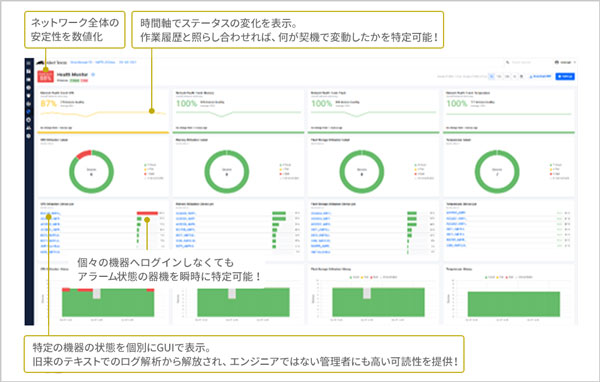Expand the manager account dropdown arrow
The image size is (600, 382).
point(574,62)
